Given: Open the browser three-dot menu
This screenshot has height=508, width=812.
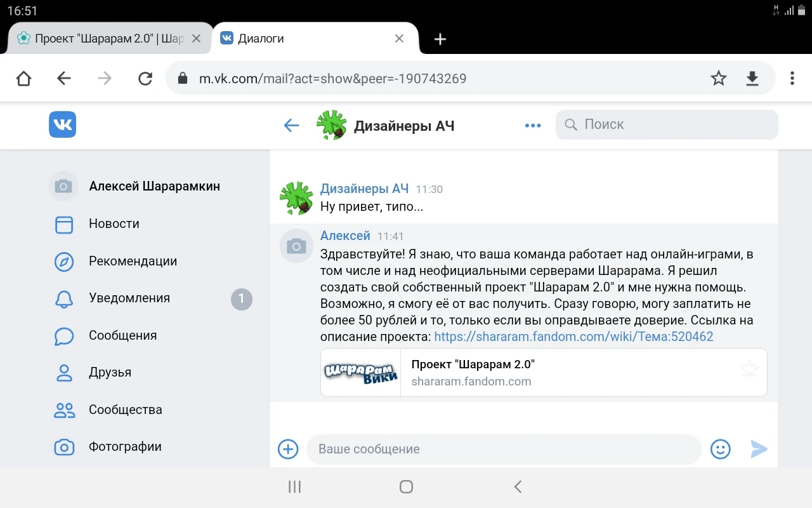Looking at the screenshot, I should click(x=792, y=78).
